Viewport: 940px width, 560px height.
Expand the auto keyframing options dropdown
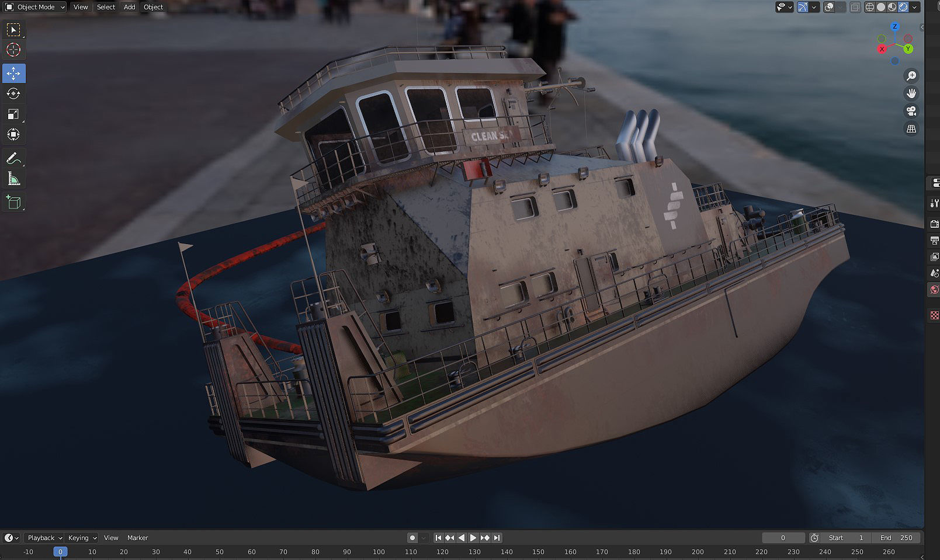424,538
